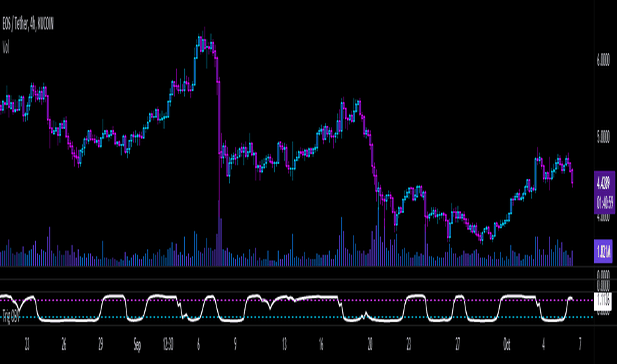The width and height of the screenshot is (617, 364).
Task: Click date label 27 on the time axis
Action: (457, 345)
